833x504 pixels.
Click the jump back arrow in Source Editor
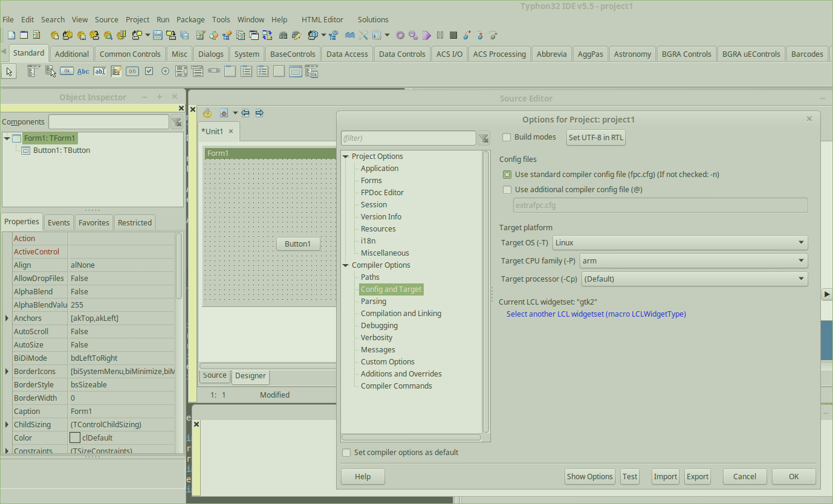click(x=245, y=113)
